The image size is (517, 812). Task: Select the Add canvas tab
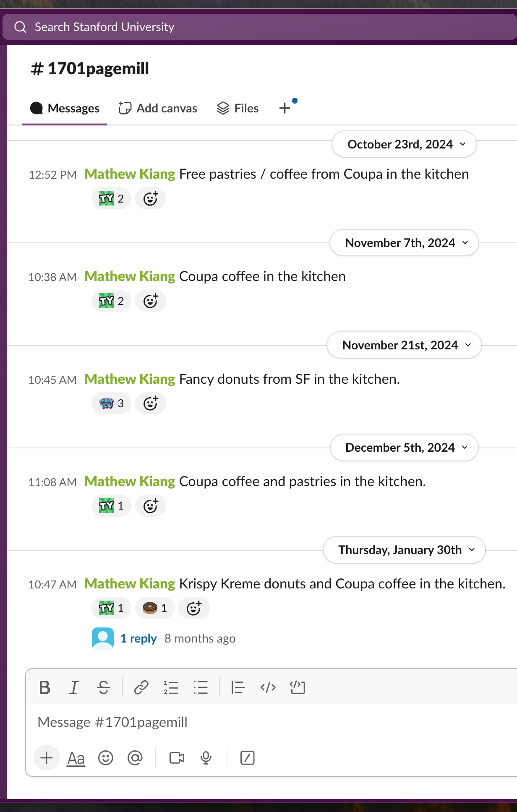[158, 108]
